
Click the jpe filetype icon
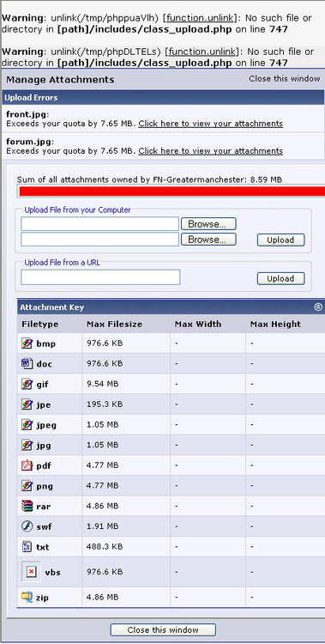tap(27, 404)
